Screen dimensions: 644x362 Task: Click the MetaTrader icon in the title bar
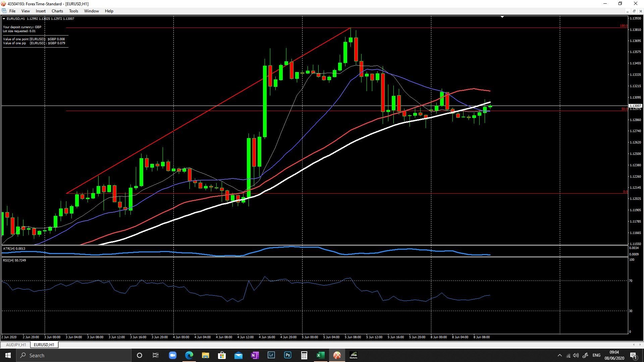[3, 4]
